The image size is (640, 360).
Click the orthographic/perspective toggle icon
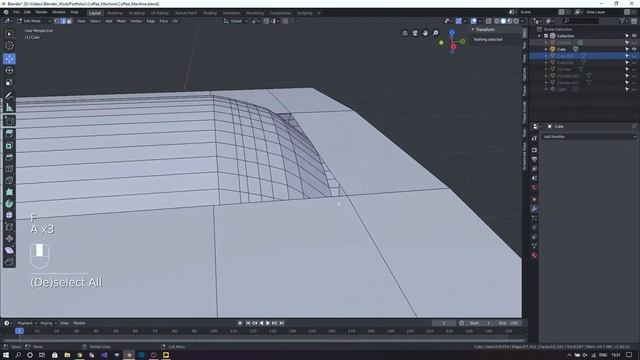(x=404, y=33)
